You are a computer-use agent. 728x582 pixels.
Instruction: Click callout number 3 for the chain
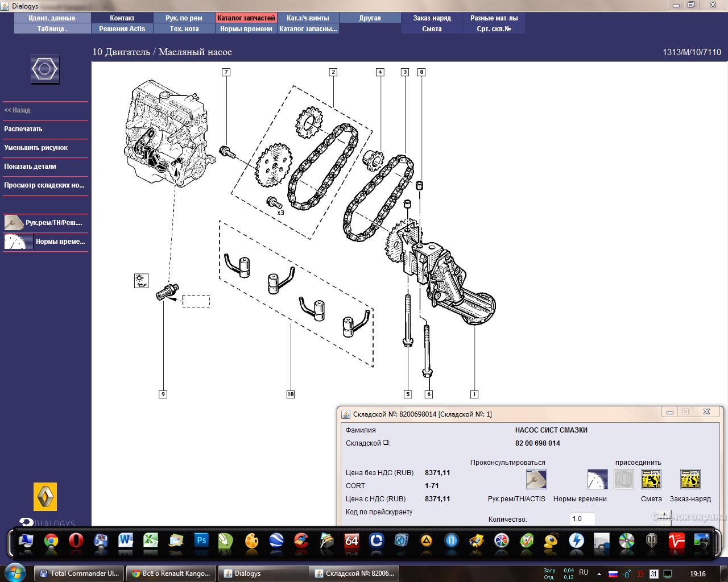point(405,72)
